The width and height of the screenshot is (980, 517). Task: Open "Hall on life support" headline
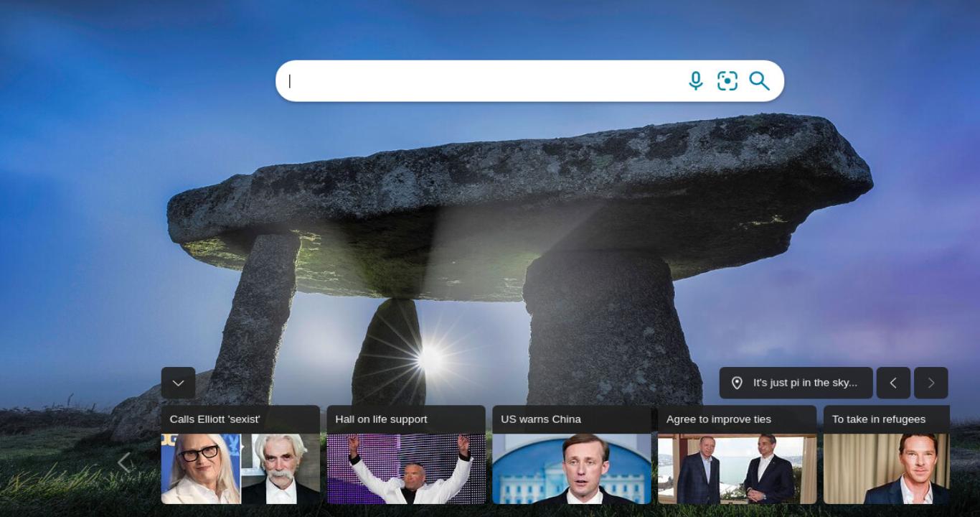click(x=381, y=419)
